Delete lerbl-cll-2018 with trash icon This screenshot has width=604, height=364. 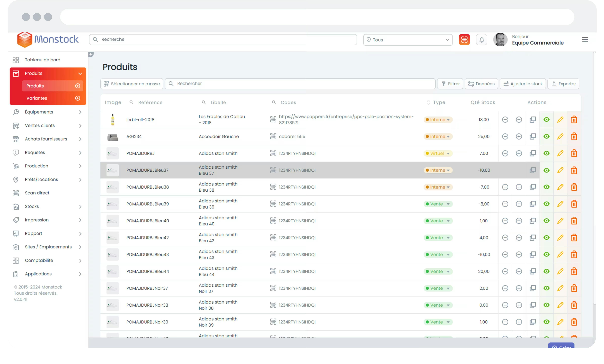(x=574, y=120)
